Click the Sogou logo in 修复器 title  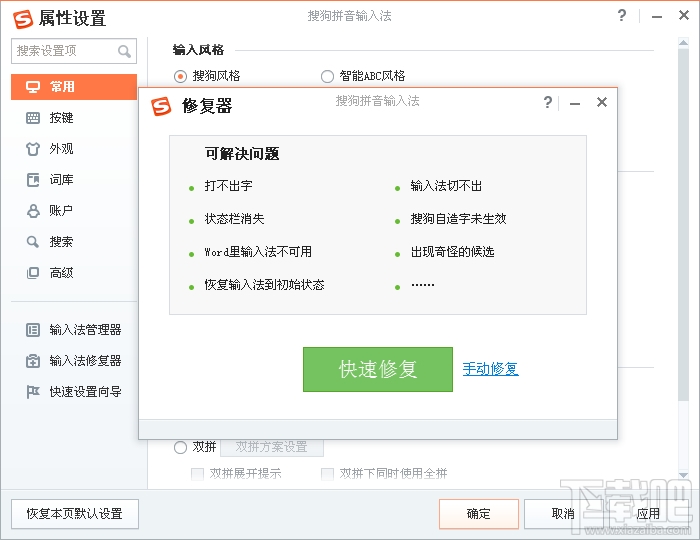click(161, 106)
